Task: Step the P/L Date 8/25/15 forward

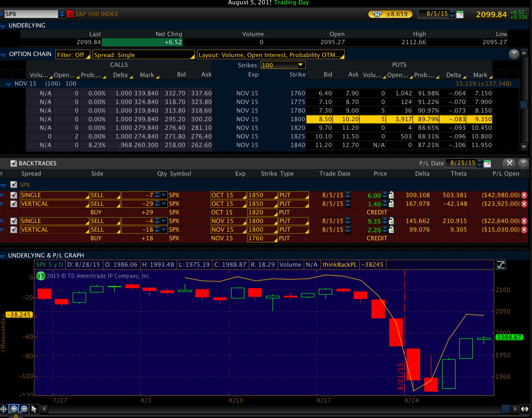Action: [x=479, y=161]
